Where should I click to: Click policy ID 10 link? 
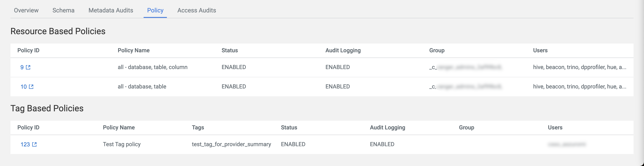23,87
